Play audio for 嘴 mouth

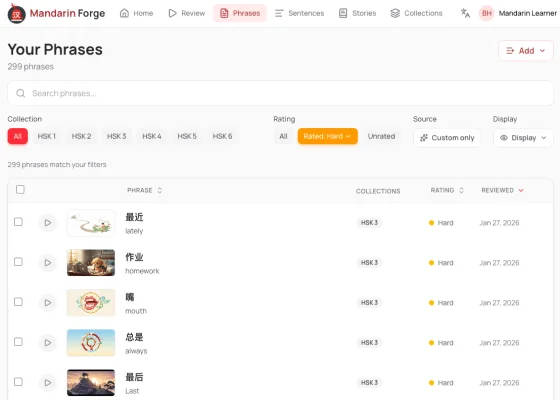(48, 303)
